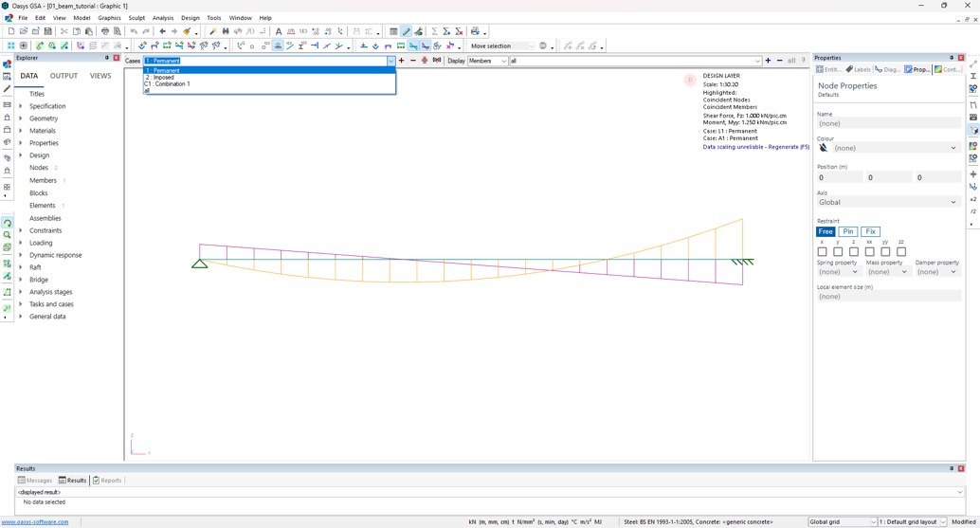Expand the Loading tree node
The image size is (980, 528).
pyautogui.click(x=21, y=243)
